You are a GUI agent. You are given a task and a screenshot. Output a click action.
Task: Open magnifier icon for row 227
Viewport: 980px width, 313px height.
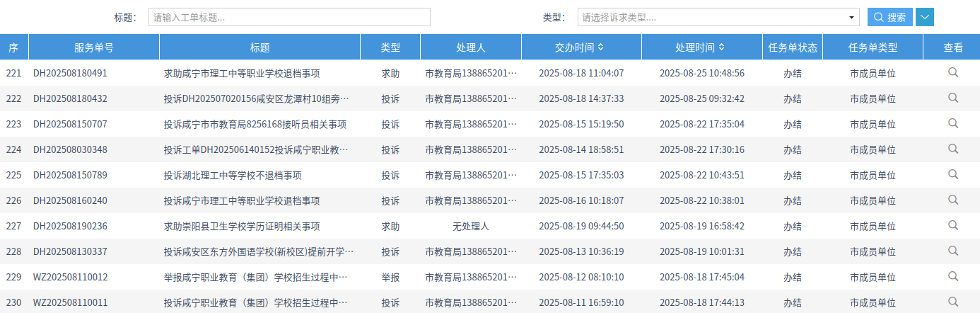(953, 225)
